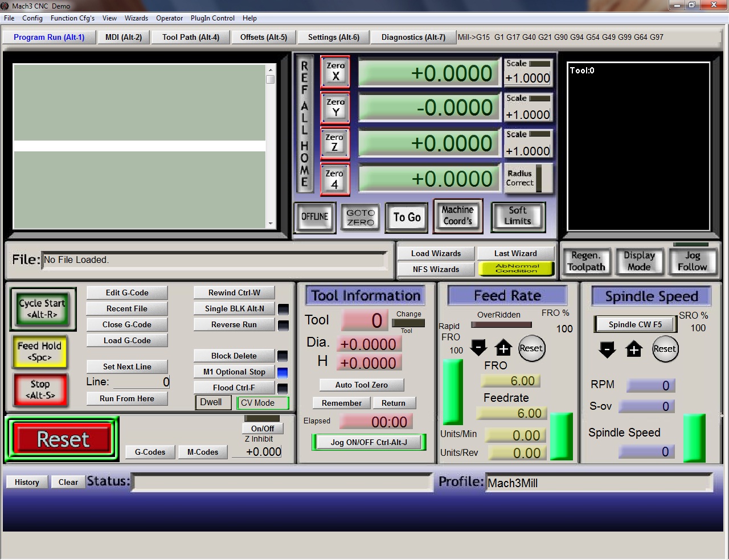Toggle CV Mode
Screen dimensions: 729x560
coord(263,402)
